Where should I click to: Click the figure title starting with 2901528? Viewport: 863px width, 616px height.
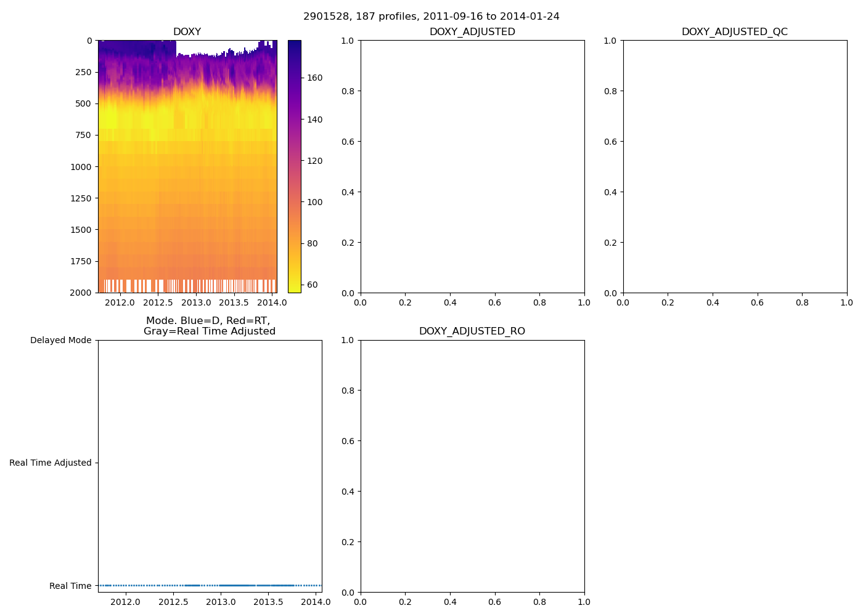[431, 17]
